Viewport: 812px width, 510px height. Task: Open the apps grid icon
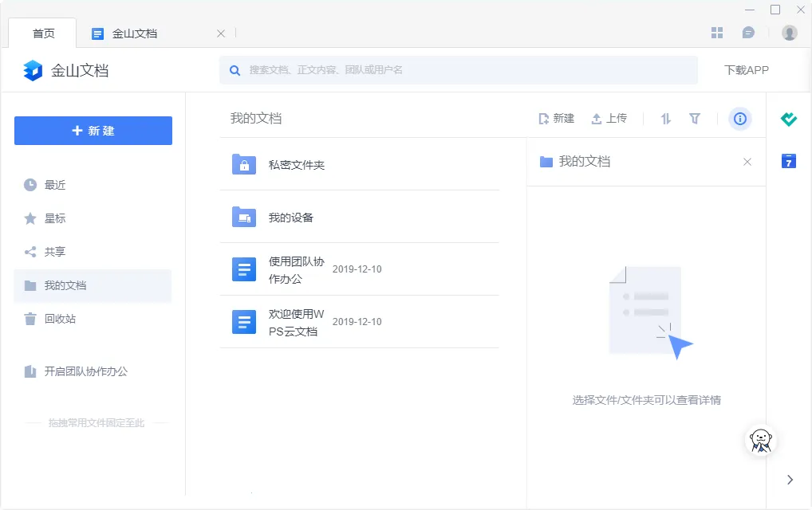tap(717, 33)
